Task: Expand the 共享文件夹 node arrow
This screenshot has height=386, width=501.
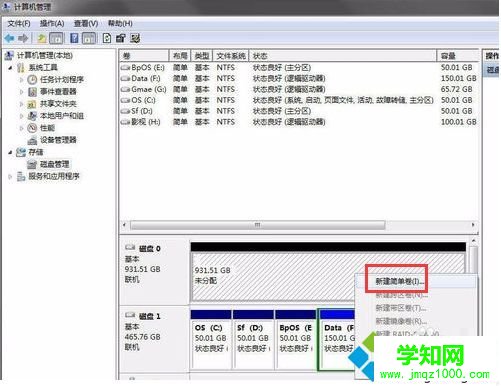Action: (22, 104)
